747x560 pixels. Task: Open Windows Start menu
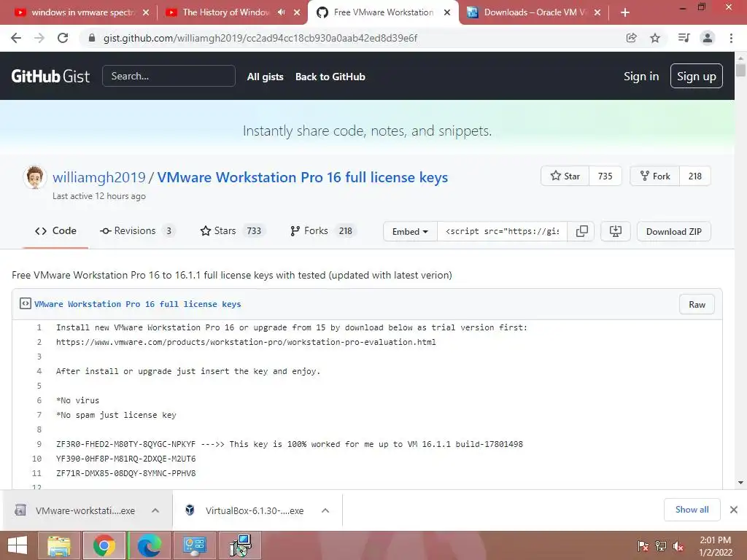(18, 545)
